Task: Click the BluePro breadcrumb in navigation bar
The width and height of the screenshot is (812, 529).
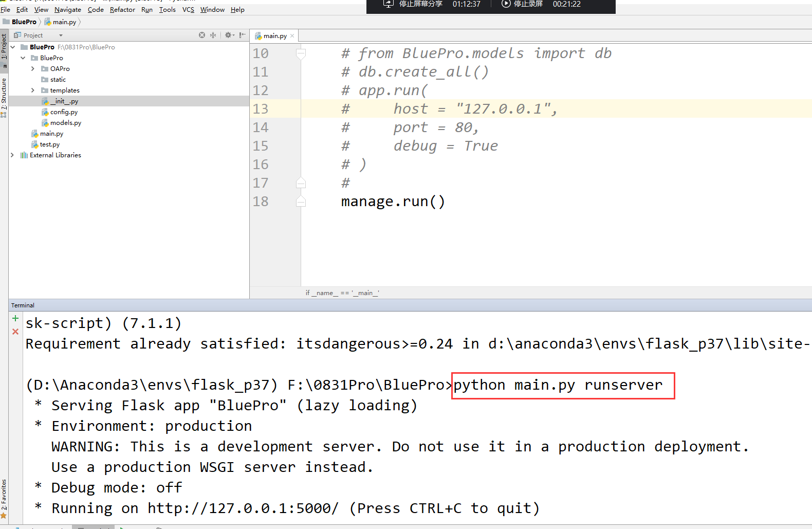Action: coord(20,22)
